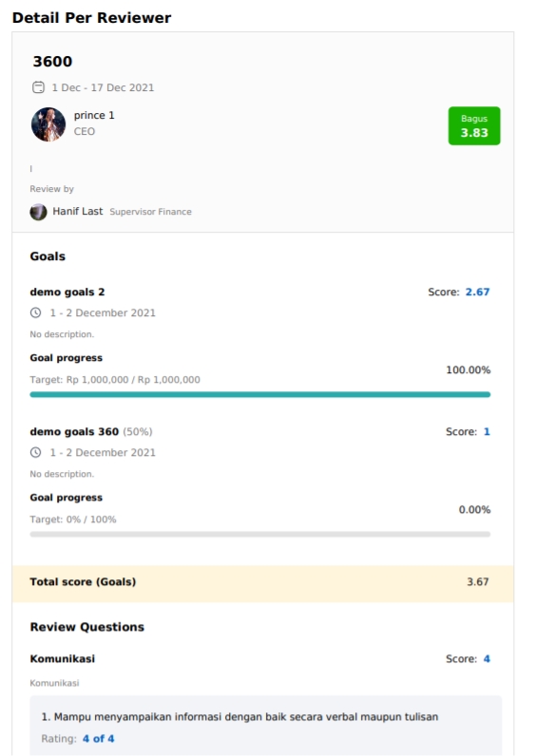This screenshot has height=756, width=536.
Task: Click the Total score (Goals) row
Action: point(263,583)
